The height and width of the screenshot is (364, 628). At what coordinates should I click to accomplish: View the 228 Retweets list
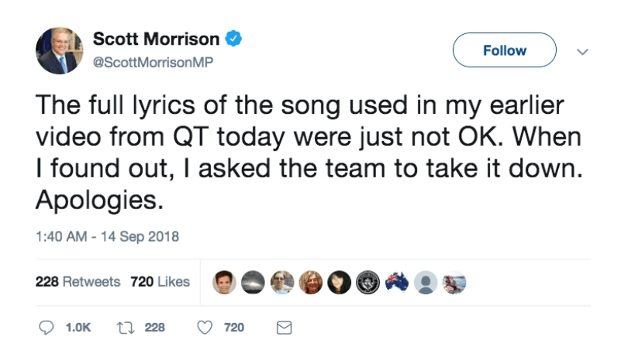click(x=78, y=282)
